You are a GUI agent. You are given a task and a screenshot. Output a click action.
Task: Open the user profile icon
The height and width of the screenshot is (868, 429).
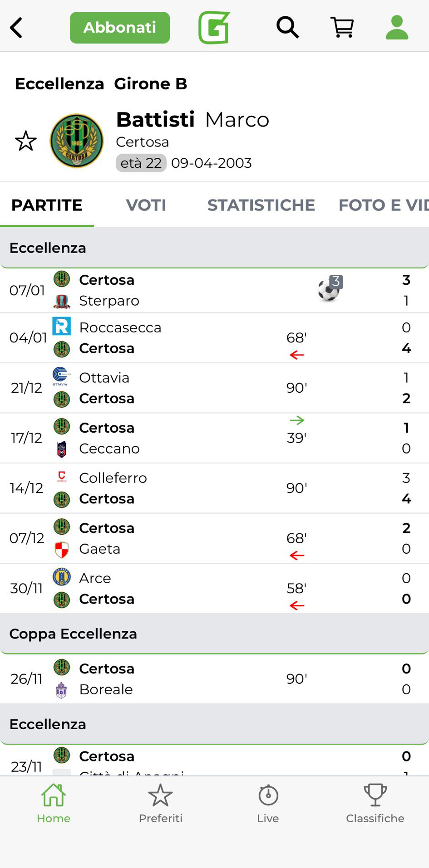pos(397,28)
